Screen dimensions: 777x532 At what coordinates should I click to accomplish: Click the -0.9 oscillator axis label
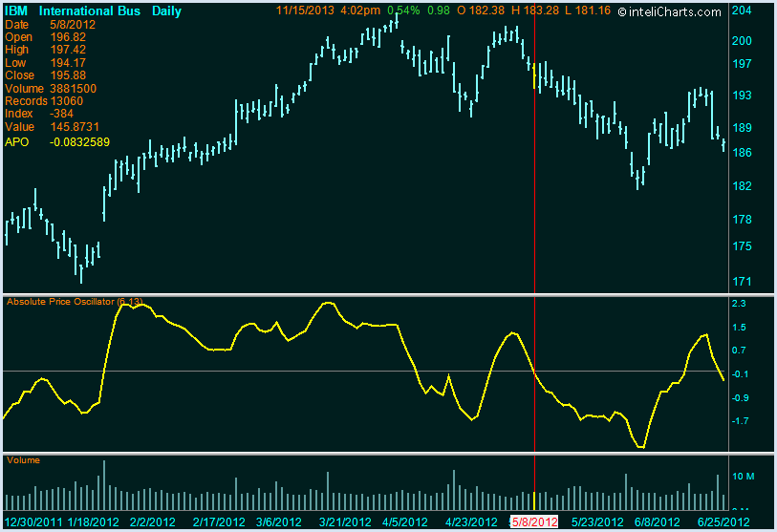point(741,398)
